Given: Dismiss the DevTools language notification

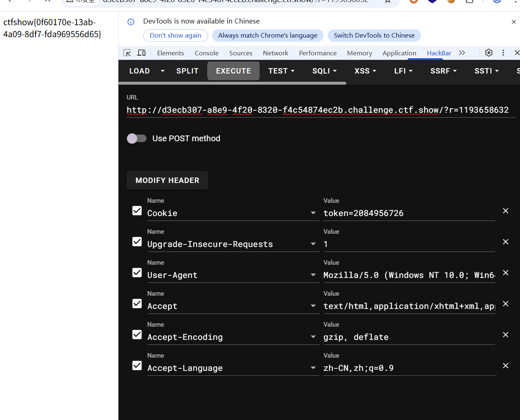Looking at the screenshot, I should (513, 22).
